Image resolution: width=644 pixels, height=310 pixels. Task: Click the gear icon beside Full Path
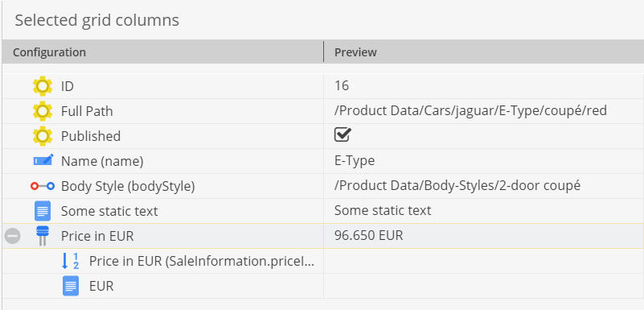tap(43, 111)
